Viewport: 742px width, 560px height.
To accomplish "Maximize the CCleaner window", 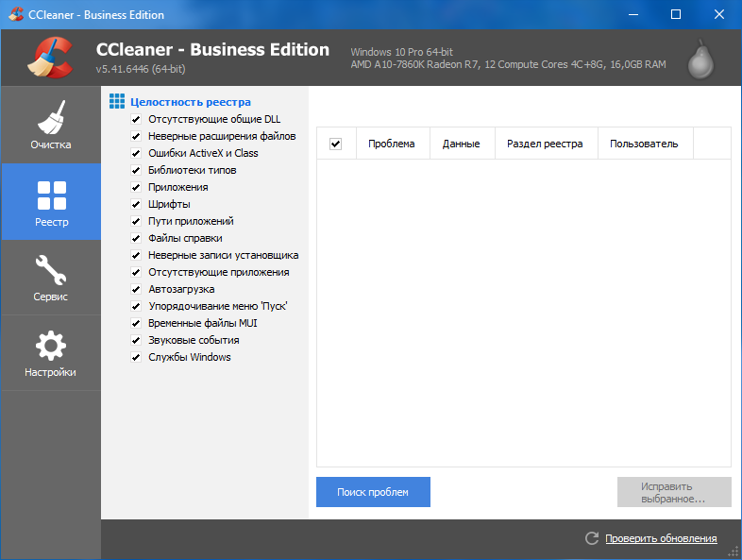I will [x=676, y=15].
